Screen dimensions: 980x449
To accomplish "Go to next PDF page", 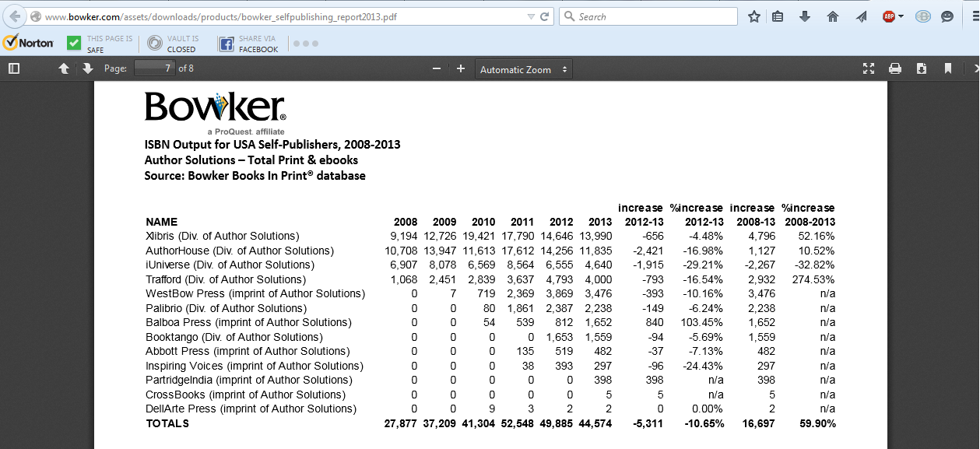I will click(x=87, y=68).
